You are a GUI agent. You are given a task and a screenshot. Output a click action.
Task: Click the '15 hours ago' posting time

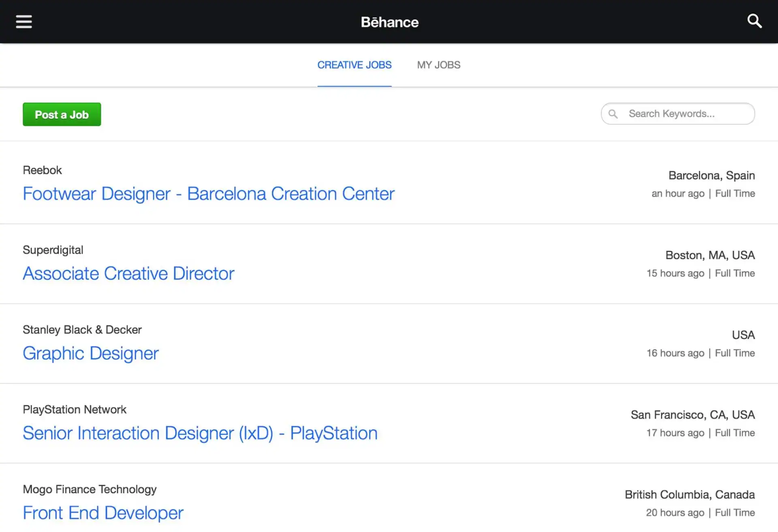(675, 273)
